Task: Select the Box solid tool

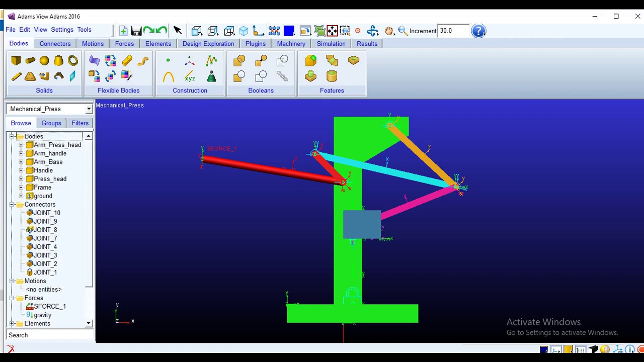Action: click(x=16, y=61)
